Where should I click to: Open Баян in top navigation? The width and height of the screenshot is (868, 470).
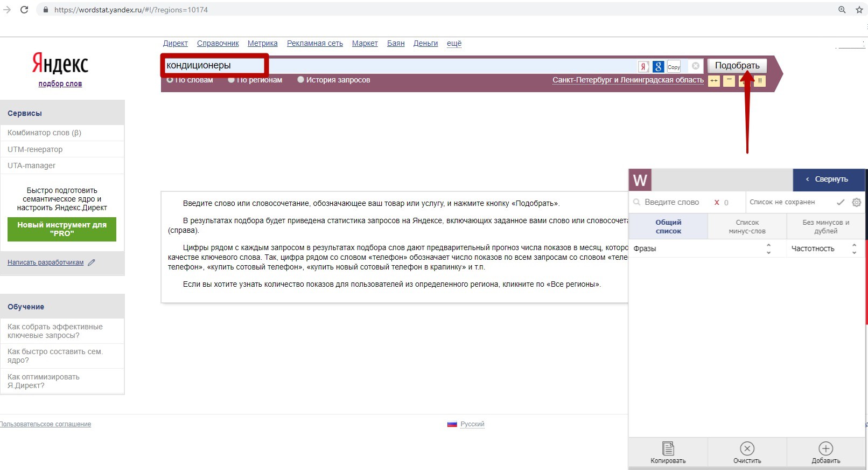point(396,43)
